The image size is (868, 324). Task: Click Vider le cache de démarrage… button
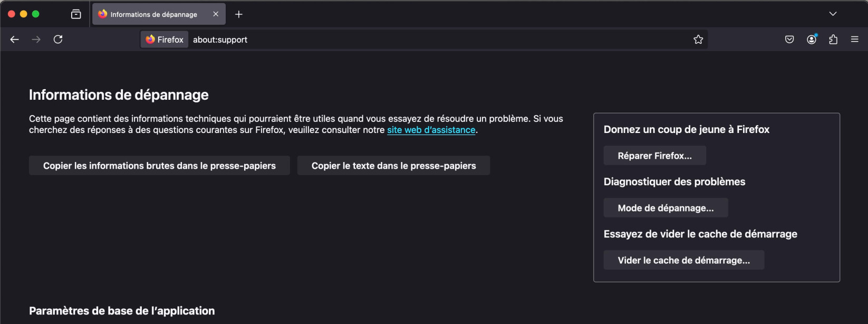(683, 260)
